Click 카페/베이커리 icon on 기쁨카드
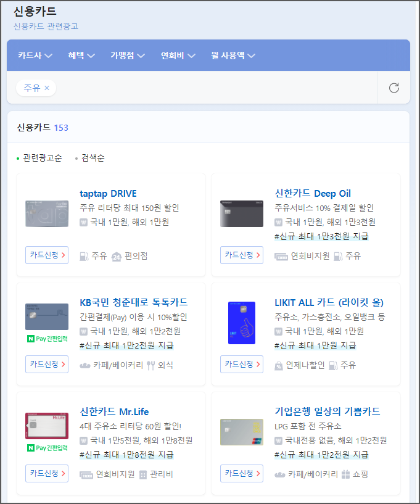This screenshot has width=420, height=504. pyautogui.click(x=280, y=475)
